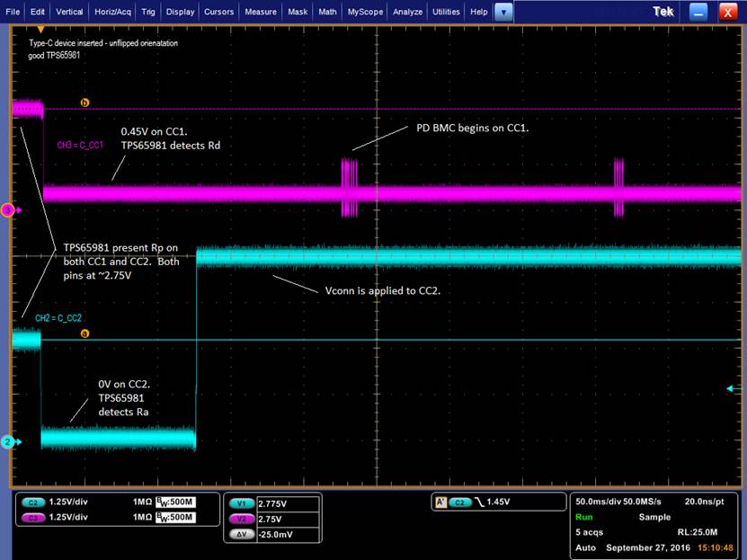Click the trigger level 1.45V readout

pos(498,502)
